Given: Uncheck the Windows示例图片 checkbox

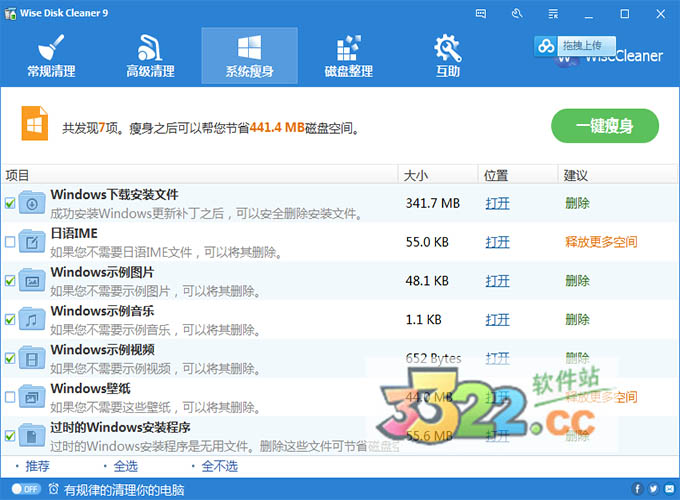Looking at the screenshot, I should [x=10, y=281].
